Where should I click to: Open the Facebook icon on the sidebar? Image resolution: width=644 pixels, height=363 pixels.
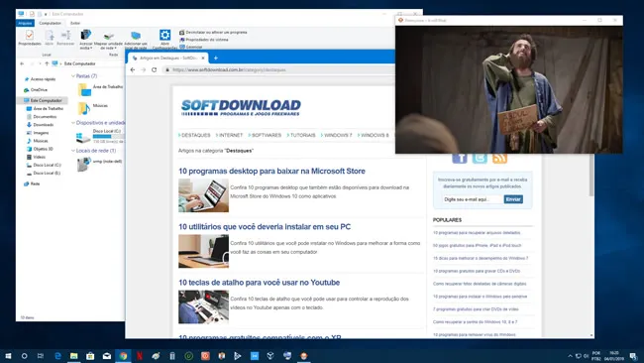point(460,158)
